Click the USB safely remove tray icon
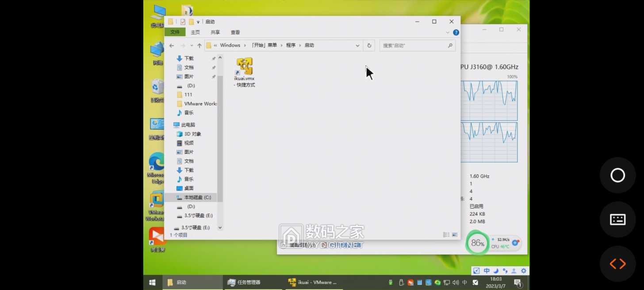The height and width of the screenshot is (290, 644). pyautogui.click(x=401, y=282)
